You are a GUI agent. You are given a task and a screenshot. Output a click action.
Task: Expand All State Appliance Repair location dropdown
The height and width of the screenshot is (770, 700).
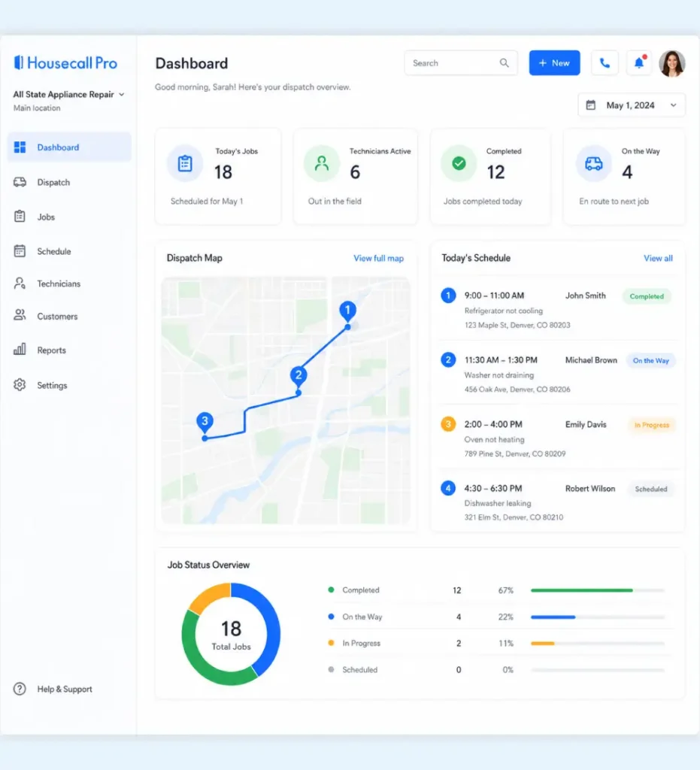(68, 94)
